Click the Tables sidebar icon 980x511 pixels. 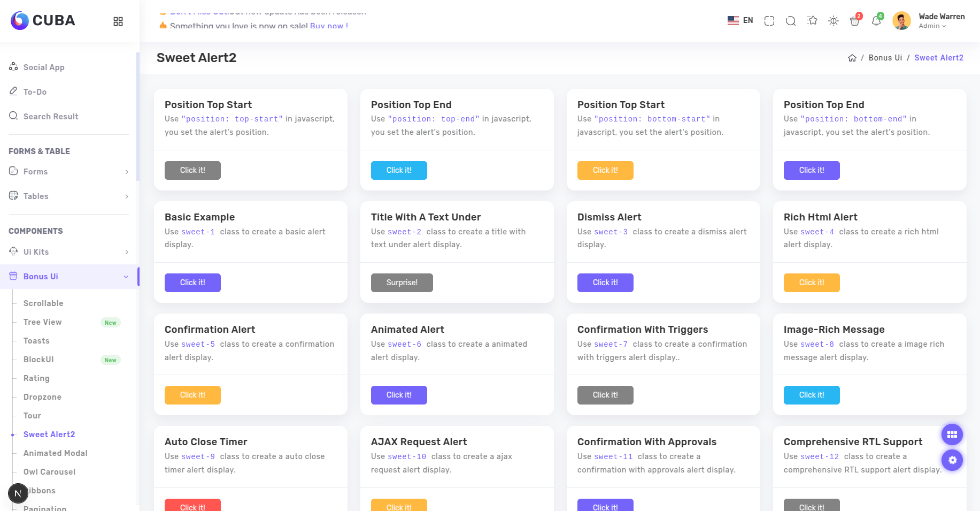pyautogui.click(x=13, y=195)
